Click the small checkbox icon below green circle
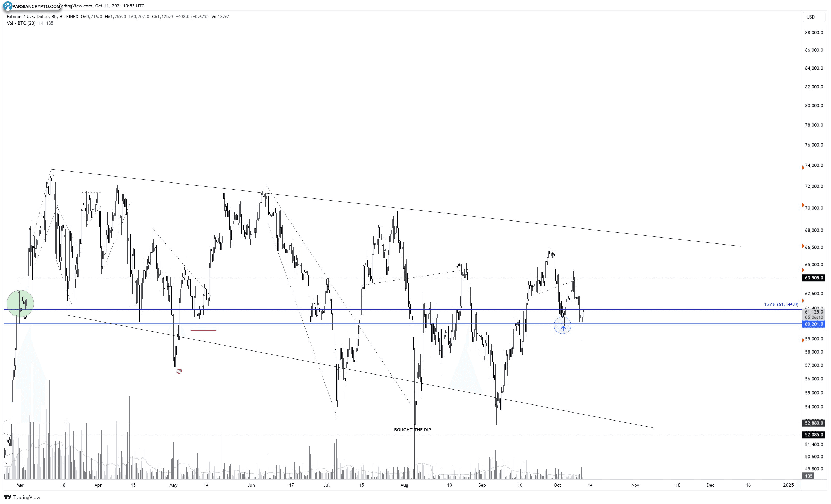Viewport: 831px width, 504px height. pos(25,317)
